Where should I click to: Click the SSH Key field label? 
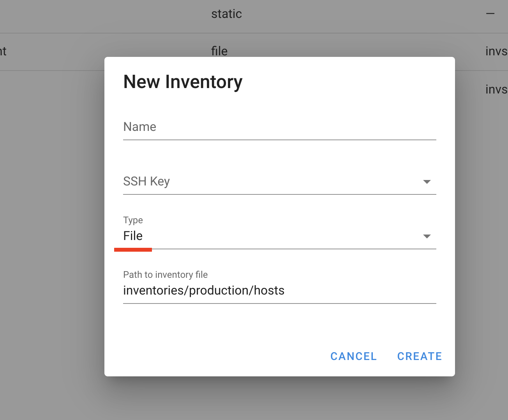point(146,181)
